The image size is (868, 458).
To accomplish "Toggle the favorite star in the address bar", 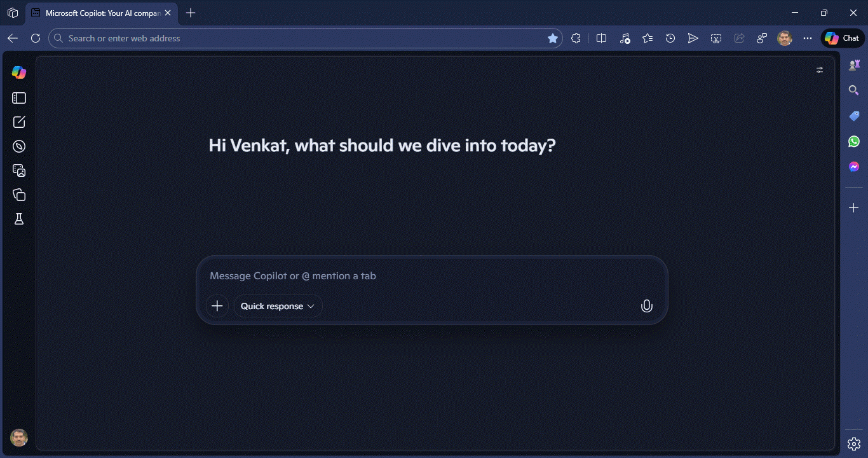I will 553,38.
